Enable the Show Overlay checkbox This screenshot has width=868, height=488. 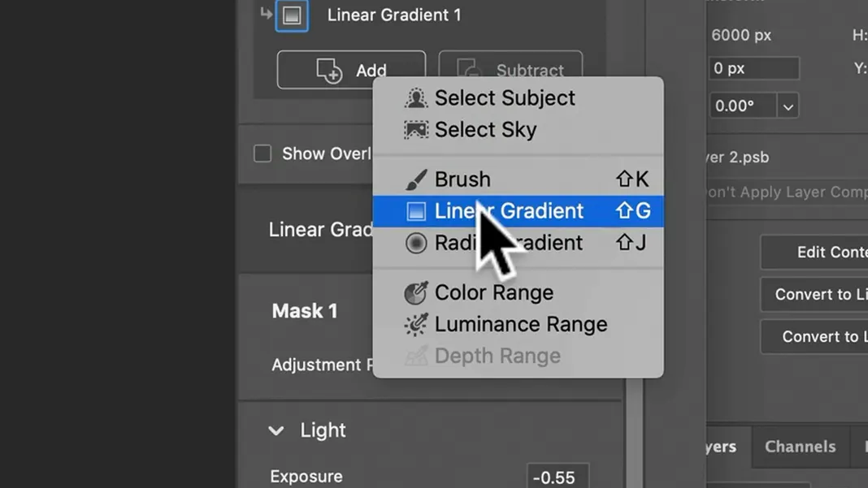263,153
